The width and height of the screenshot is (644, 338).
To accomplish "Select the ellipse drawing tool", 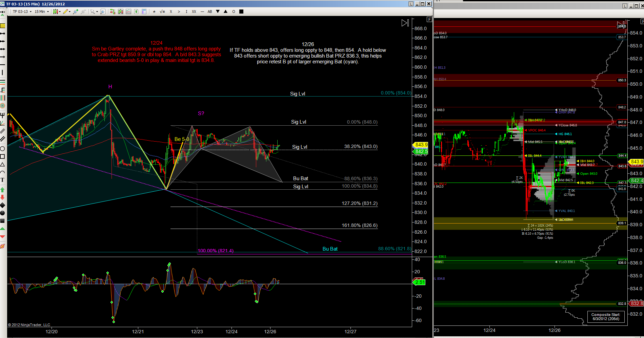I will pos(2,149).
